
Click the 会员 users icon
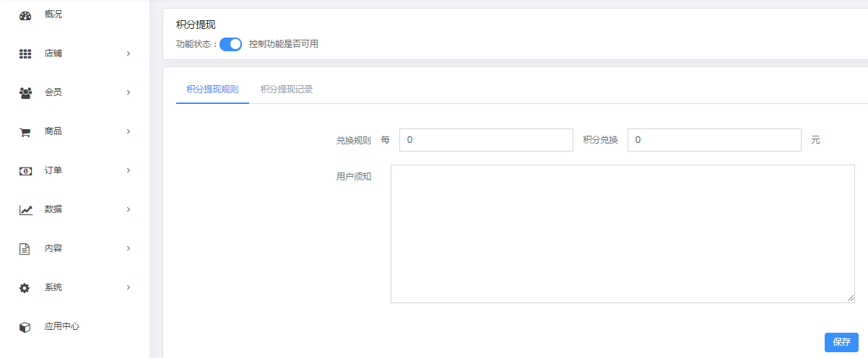pos(25,92)
